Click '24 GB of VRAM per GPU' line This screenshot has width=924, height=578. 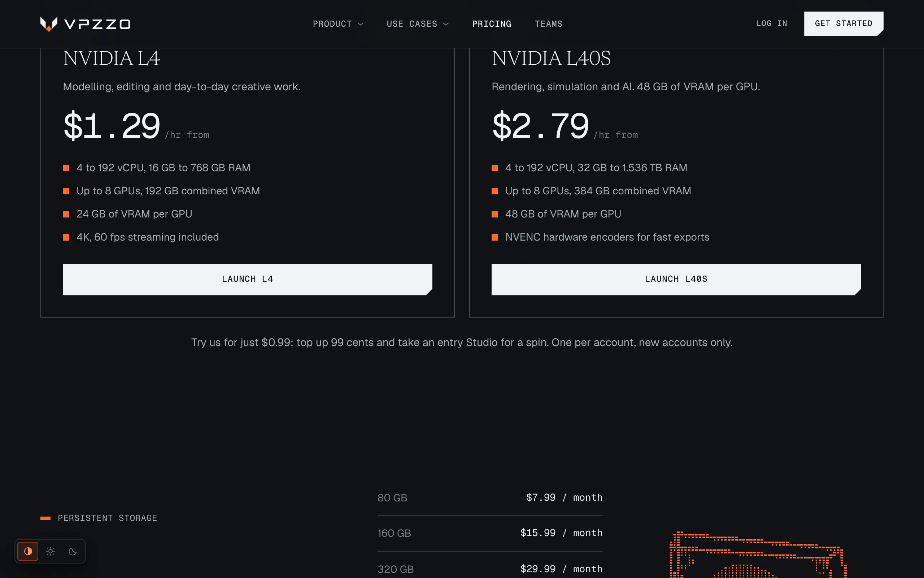(134, 214)
